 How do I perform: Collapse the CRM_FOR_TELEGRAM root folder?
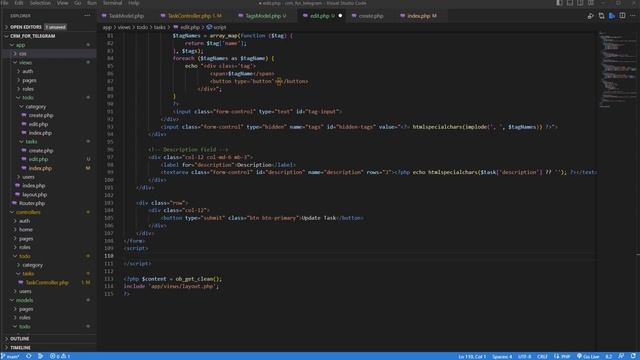click(x=32, y=36)
